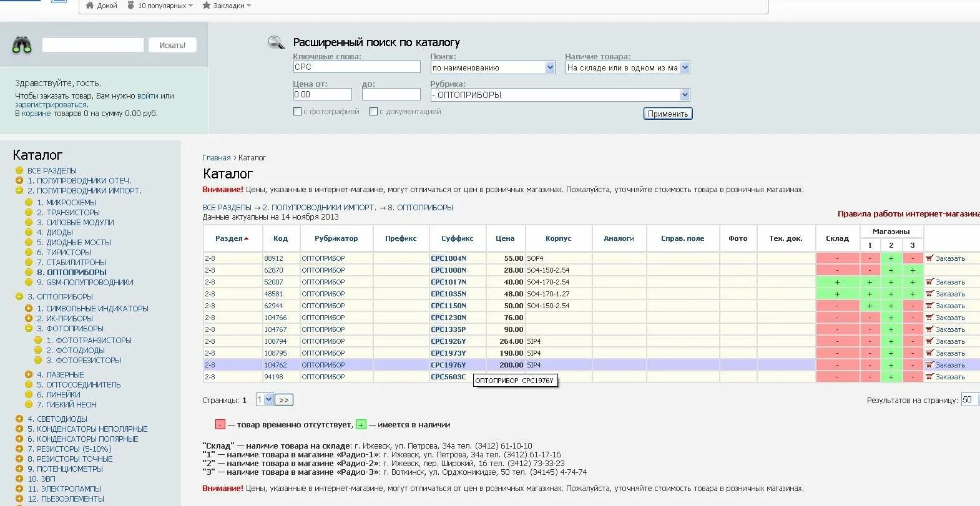Click the order cart icon for CPC1335P
The image size is (980, 506).
point(929,329)
